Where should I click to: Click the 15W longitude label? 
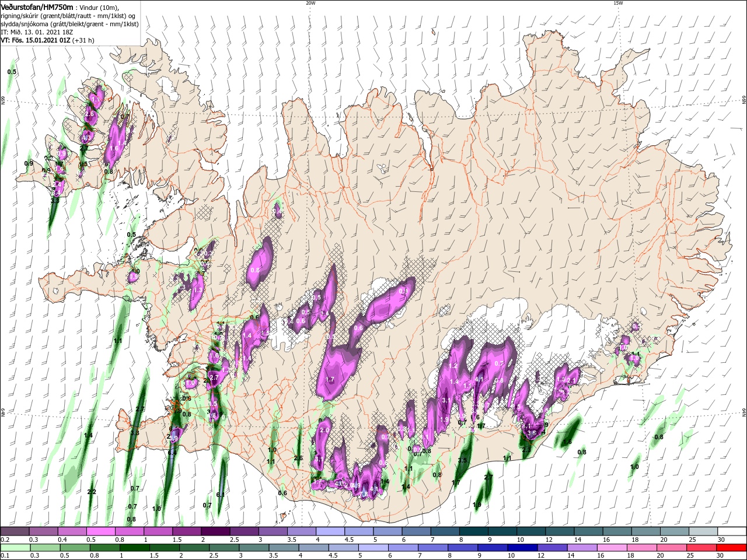click(618, 2)
